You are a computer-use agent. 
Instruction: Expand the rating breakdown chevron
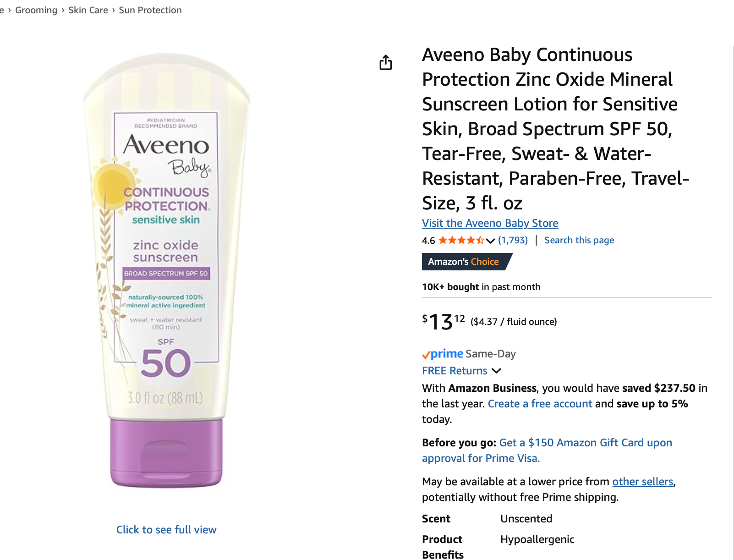491,241
